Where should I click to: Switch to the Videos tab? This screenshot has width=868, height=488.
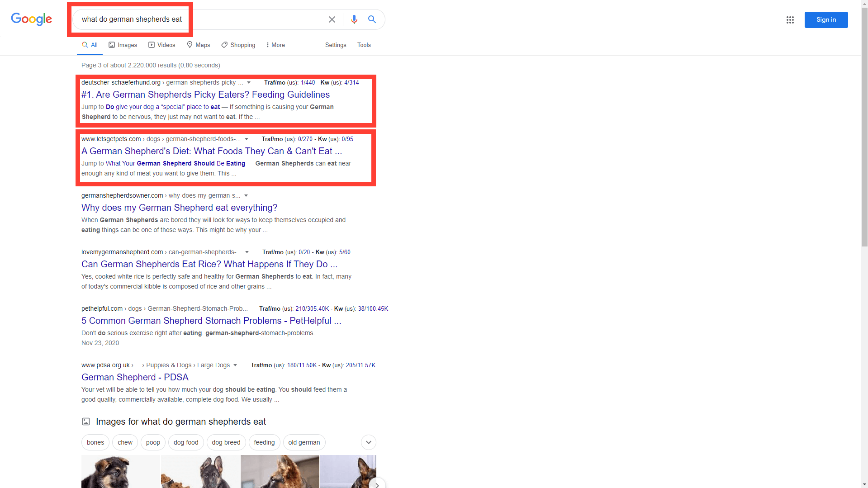coord(161,45)
